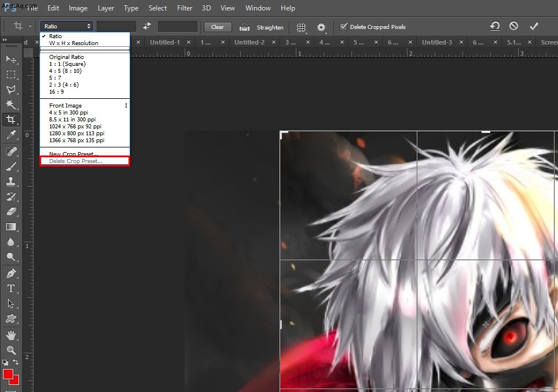Choose Original Ratio from the list
This screenshot has height=392, width=558.
coord(85,57)
